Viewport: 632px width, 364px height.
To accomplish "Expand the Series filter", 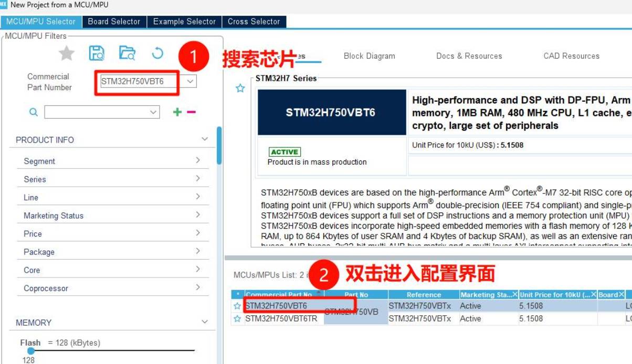I will click(x=198, y=178).
